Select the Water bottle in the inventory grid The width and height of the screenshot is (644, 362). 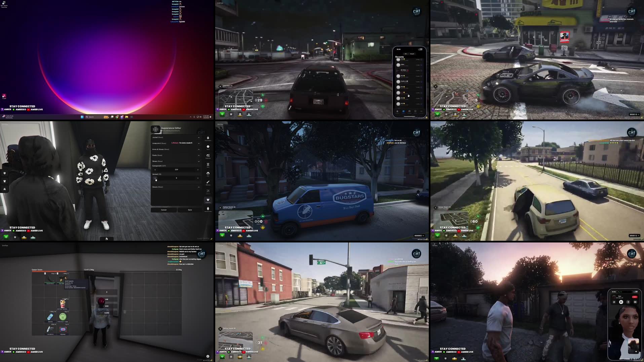point(50,317)
